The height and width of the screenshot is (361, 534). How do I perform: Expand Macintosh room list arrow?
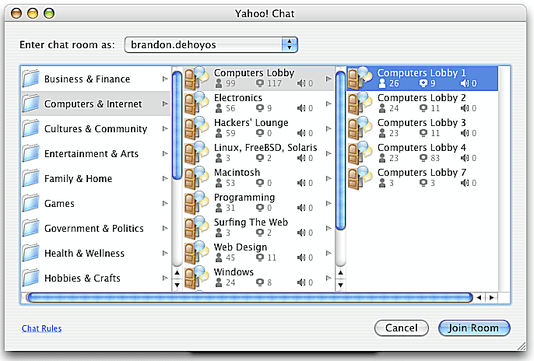pyautogui.click(x=328, y=178)
